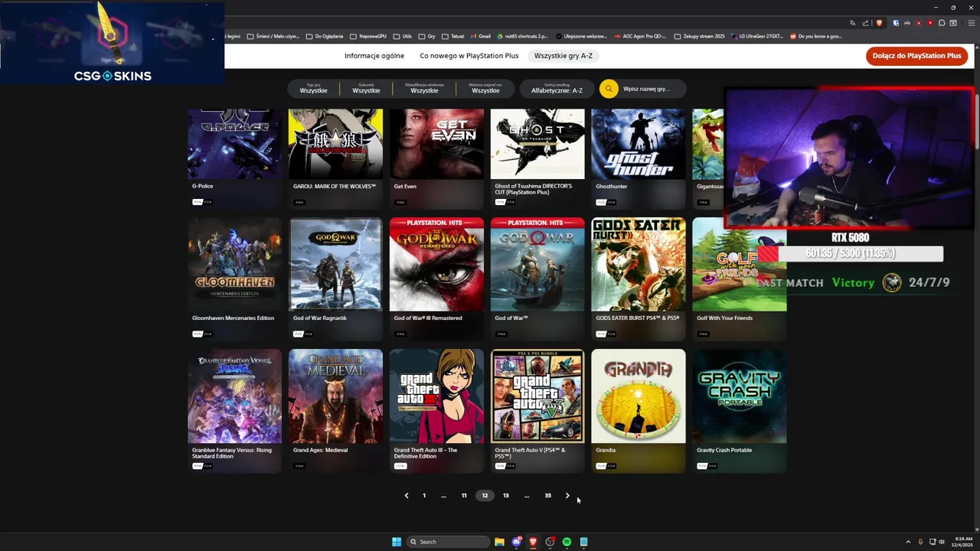Click the Brave Shields lion icon
This screenshot has width=980, height=551.
pyautogui.click(x=880, y=23)
